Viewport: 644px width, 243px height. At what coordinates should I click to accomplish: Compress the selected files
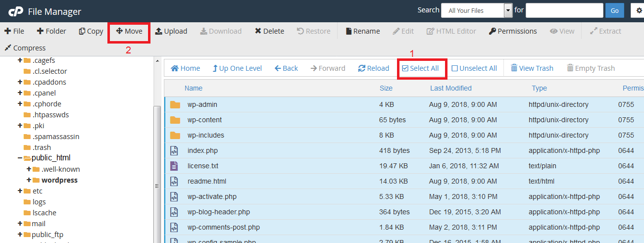[x=25, y=48]
